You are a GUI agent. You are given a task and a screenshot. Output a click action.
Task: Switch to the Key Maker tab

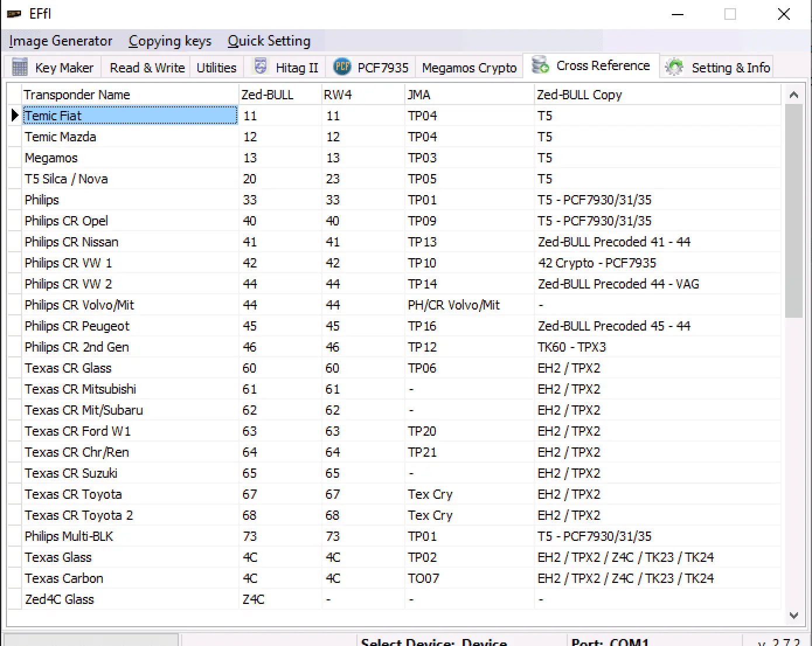tap(53, 67)
